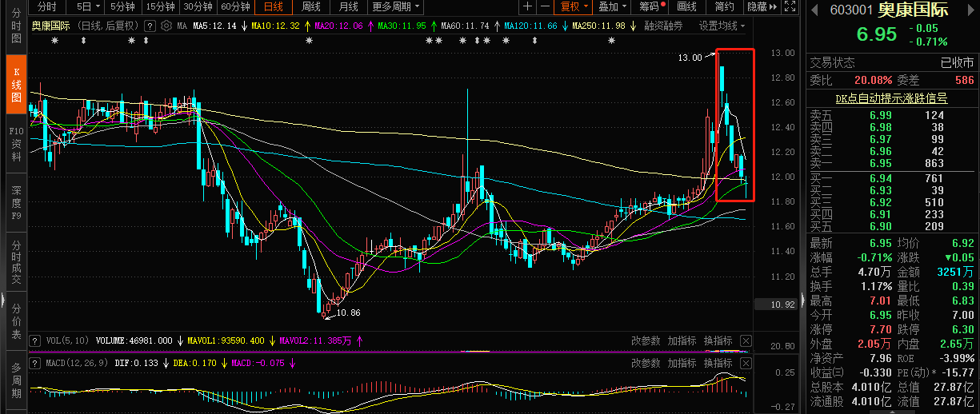Click the help icon beside 奥康国际 title

150,26
